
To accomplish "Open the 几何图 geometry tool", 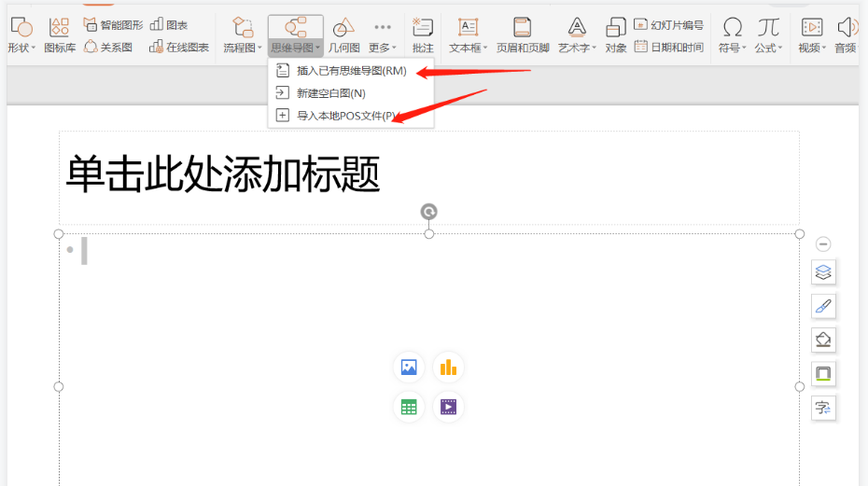I will (x=343, y=35).
